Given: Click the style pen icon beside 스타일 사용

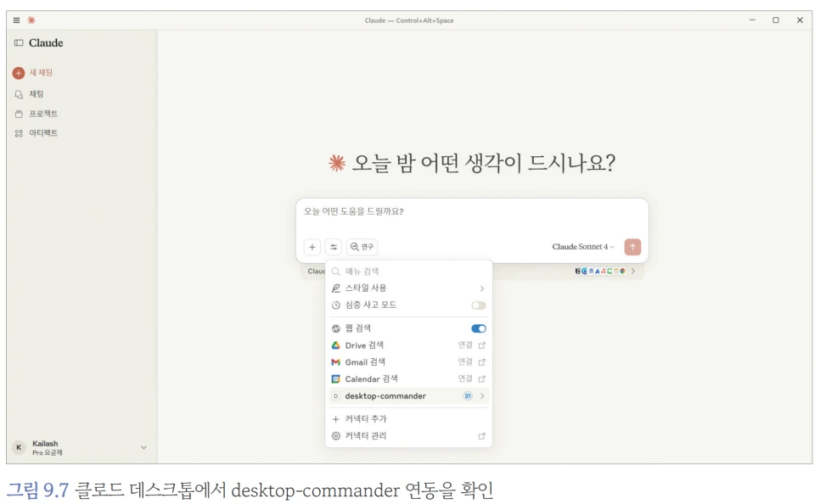Looking at the screenshot, I should tap(336, 288).
